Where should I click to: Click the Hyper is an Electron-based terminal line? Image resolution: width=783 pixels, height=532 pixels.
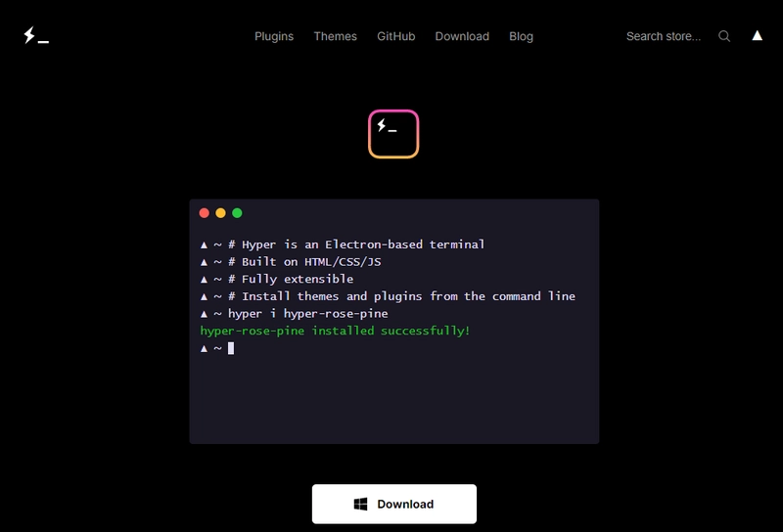pyautogui.click(x=342, y=244)
